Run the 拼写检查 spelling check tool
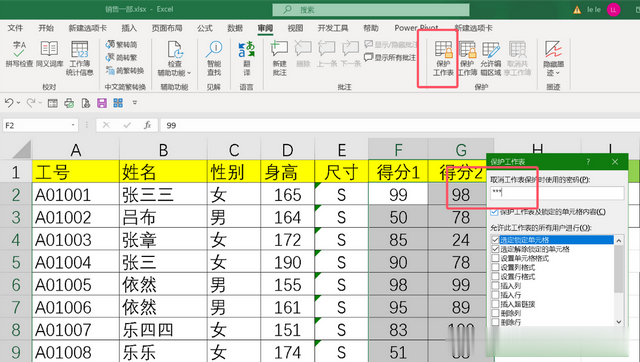This screenshot has width=640, height=362. 19,54
